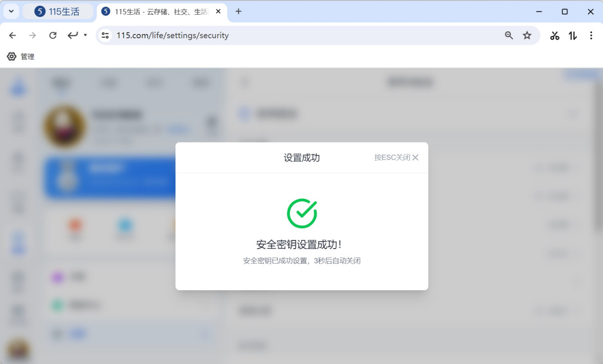Close the 设置成功 dialog with X
This screenshot has height=364, width=603.
click(x=415, y=158)
